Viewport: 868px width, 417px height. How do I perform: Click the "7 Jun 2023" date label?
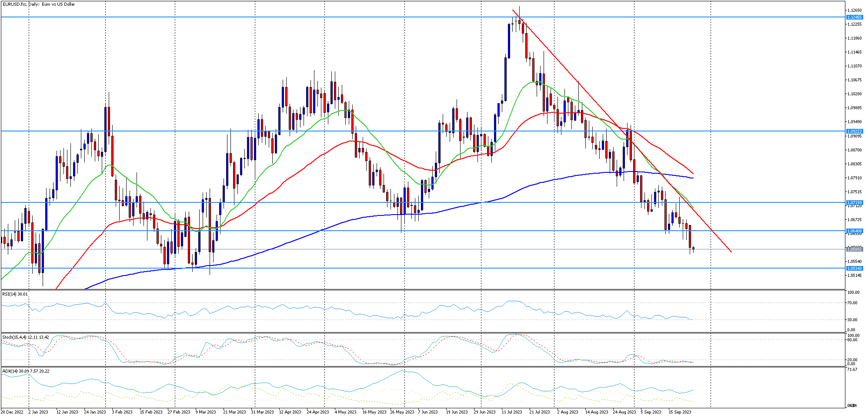click(x=428, y=412)
